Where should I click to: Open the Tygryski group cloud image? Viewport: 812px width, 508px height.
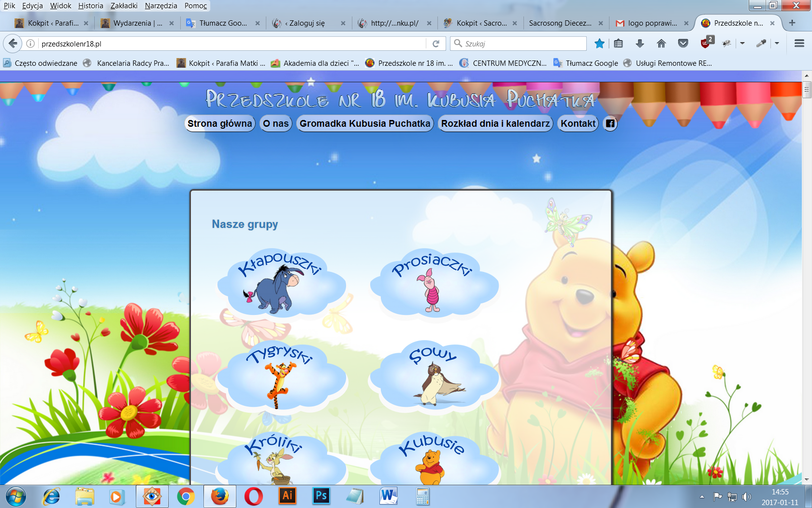(281, 377)
